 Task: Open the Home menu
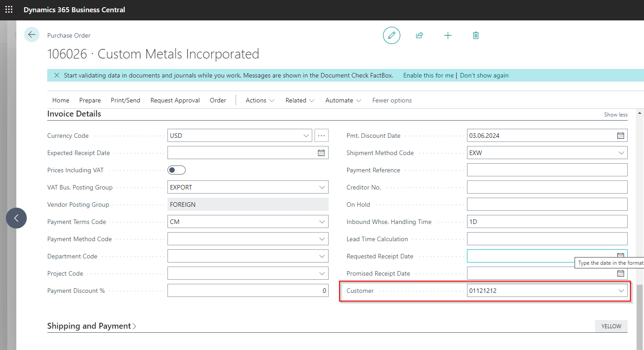point(61,100)
